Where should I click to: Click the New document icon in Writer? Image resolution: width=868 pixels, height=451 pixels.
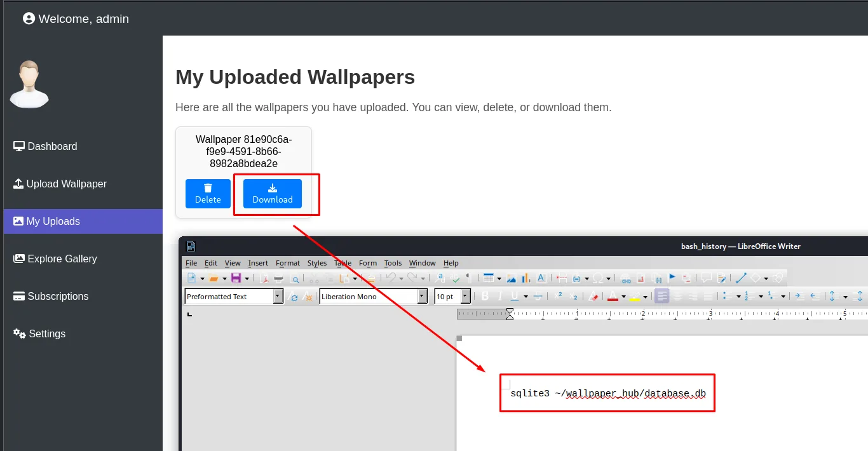tap(192, 278)
